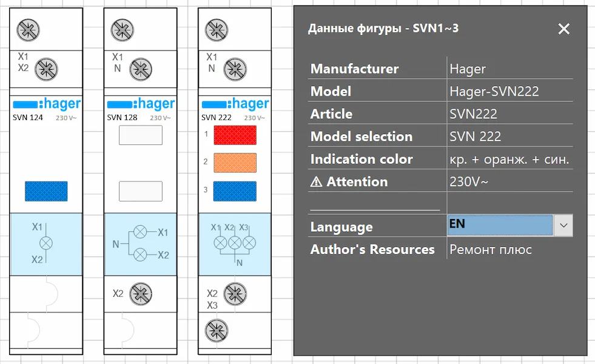Click the blue indicator on SVN 124
Image resolution: width=595 pixels, height=364 pixels.
[x=46, y=191]
